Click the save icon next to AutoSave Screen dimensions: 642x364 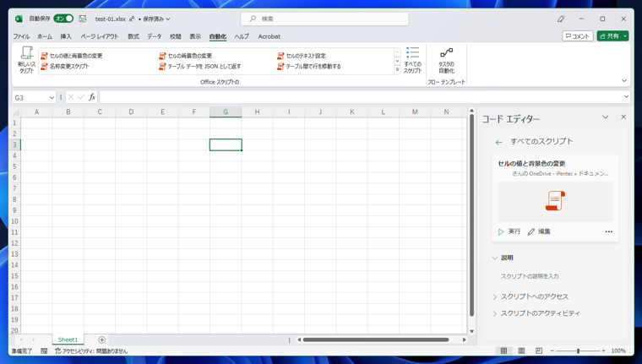pyautogui.click(x=83, y=19)
